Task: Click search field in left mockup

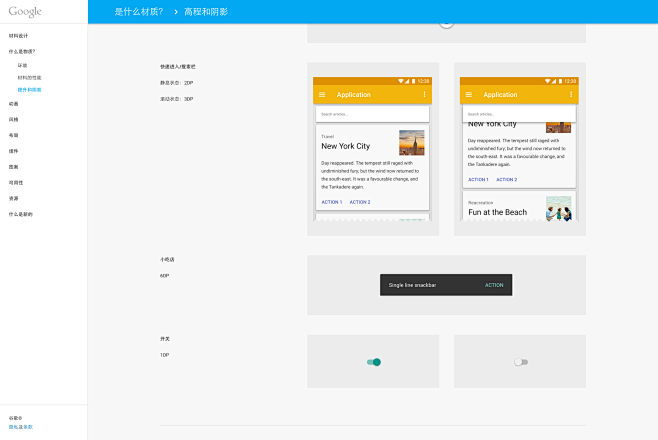Action: coord(372,115)
